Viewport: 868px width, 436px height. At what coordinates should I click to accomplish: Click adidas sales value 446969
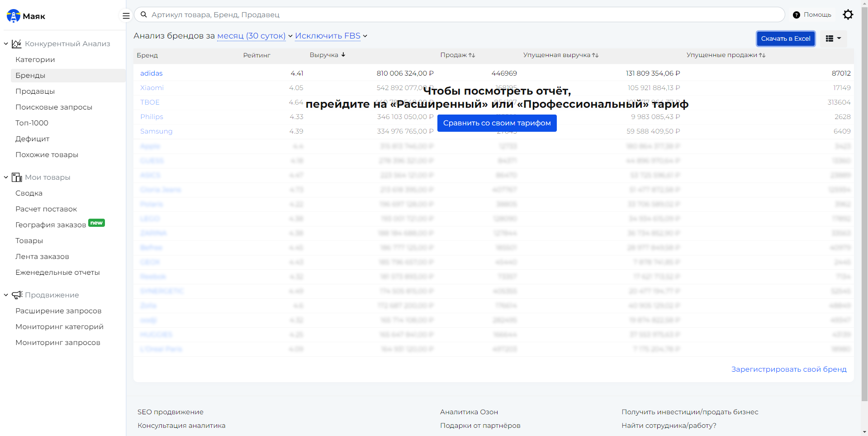point(504,73)
